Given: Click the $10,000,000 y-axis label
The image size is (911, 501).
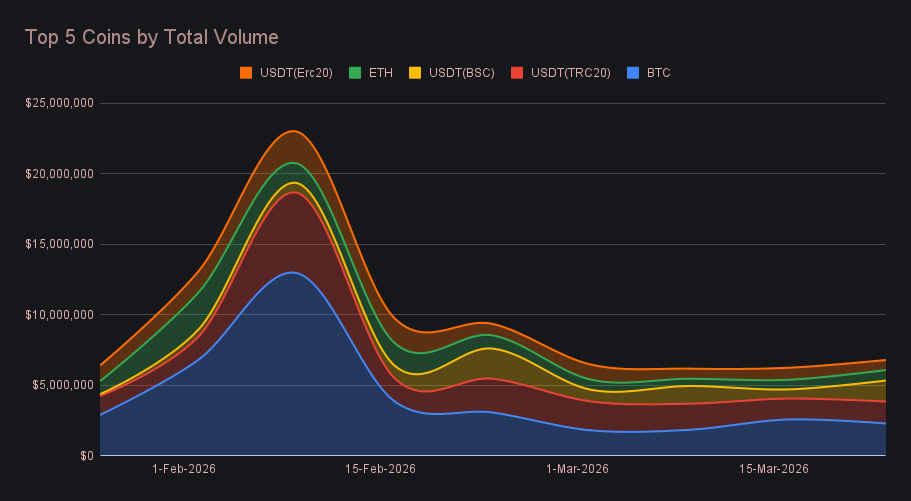Looking at the screenshot, I should (60, 315).
